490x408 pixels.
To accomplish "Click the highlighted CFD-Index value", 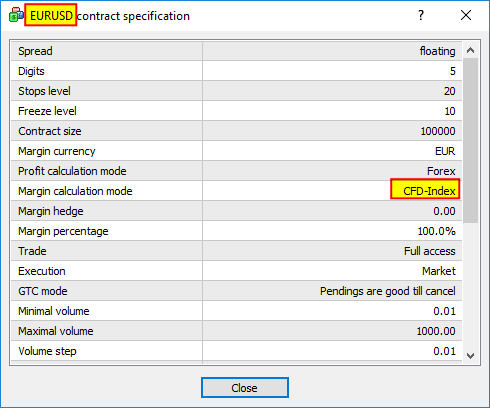I will pyautogui.click(x=425, y=189).
